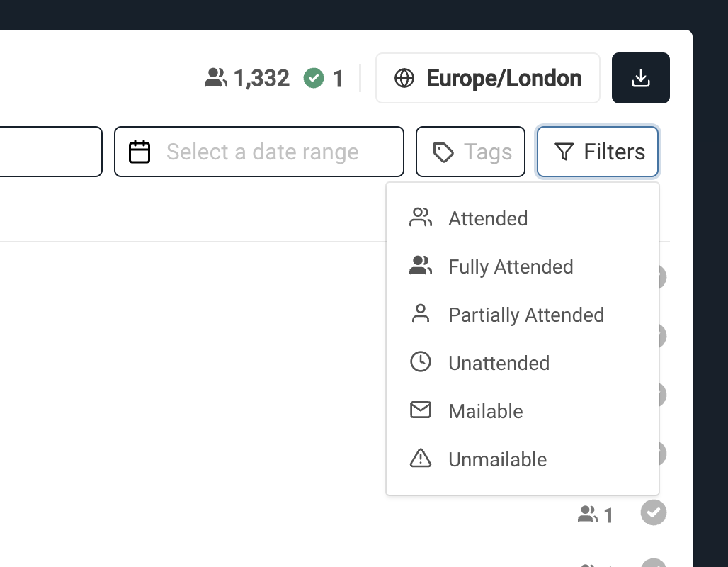Click the clock icon for Unattended
Viewport: 728px width, 567px height.
click(421, 362)
